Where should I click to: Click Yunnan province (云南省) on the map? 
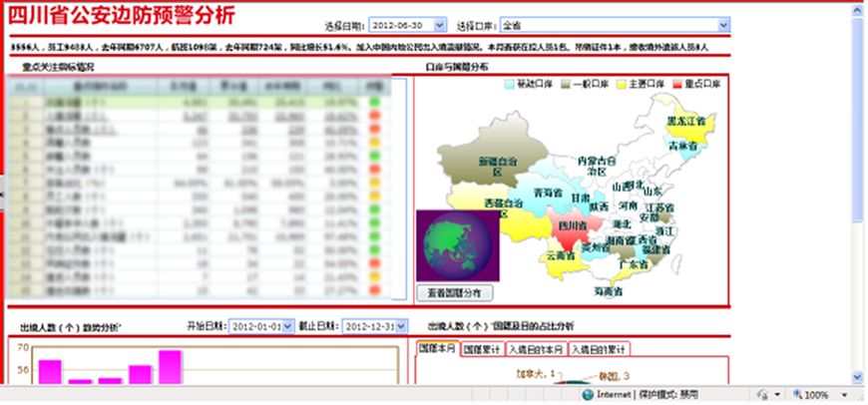pyautogui.click(x=562, y=255)
